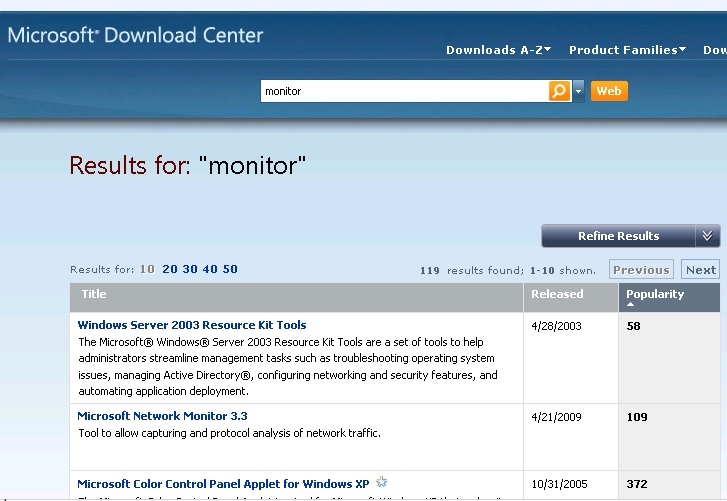Click the release date 10/31/2005
This screenshot has width=727, height=501.
tap(559, 484)
